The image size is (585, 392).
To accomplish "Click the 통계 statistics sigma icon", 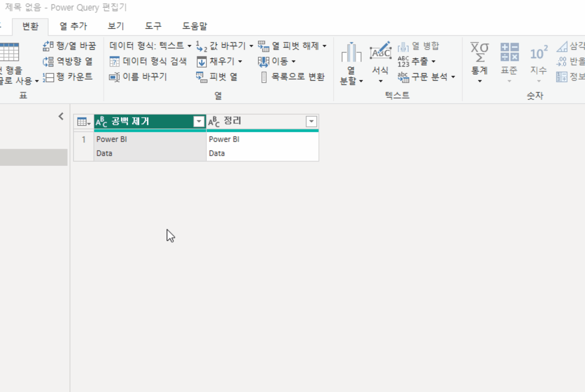I will [x=480, y=52].
